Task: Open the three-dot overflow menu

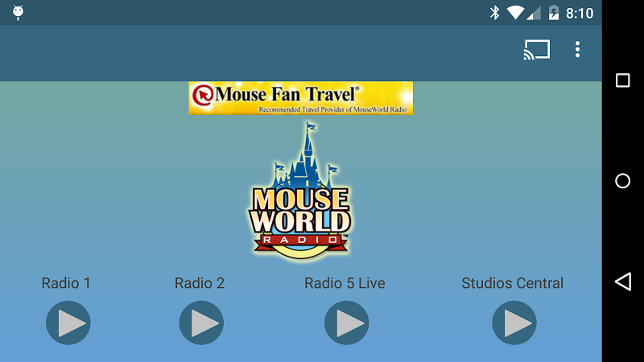Action: (x=577, y=50)
